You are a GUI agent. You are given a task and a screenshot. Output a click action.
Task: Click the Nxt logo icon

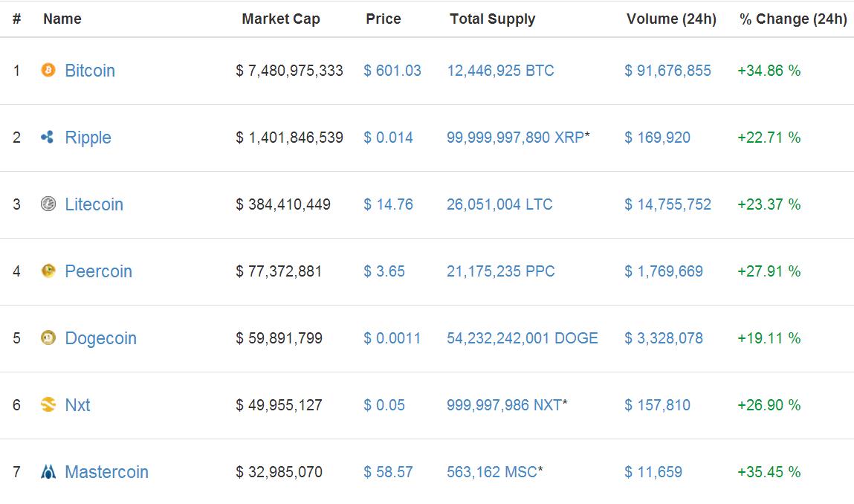[x=48, y=404]
